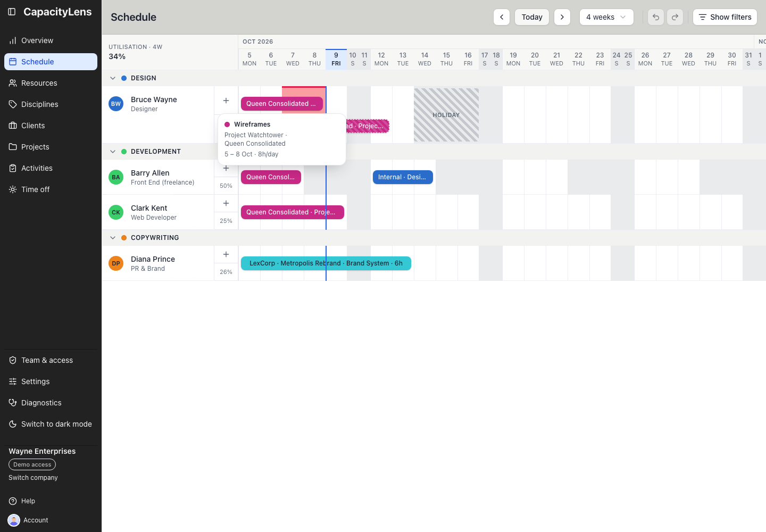This screenshot has width=766, height=532.
Task: Click the Account avatar image
Action: (14, 520)
